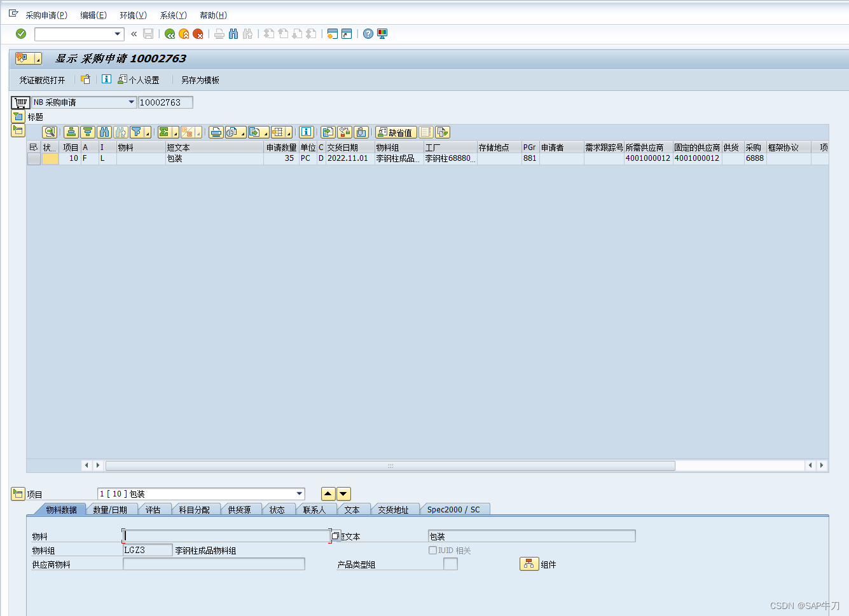Open the 编辑(E) menu

point(93,15)
